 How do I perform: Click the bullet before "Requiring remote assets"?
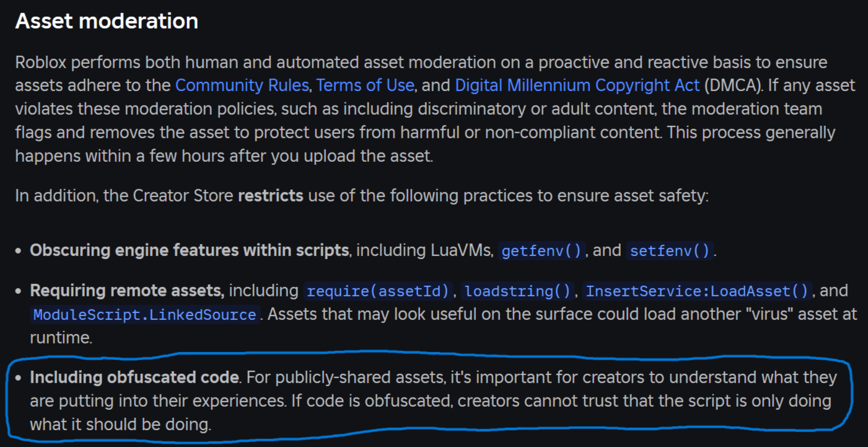[20, 291]
